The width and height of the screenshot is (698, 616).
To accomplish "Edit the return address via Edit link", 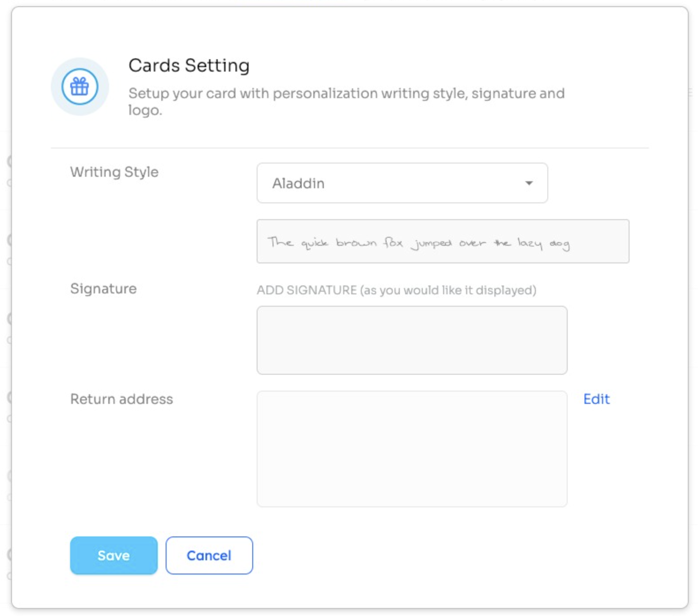I will click(596, 399).
